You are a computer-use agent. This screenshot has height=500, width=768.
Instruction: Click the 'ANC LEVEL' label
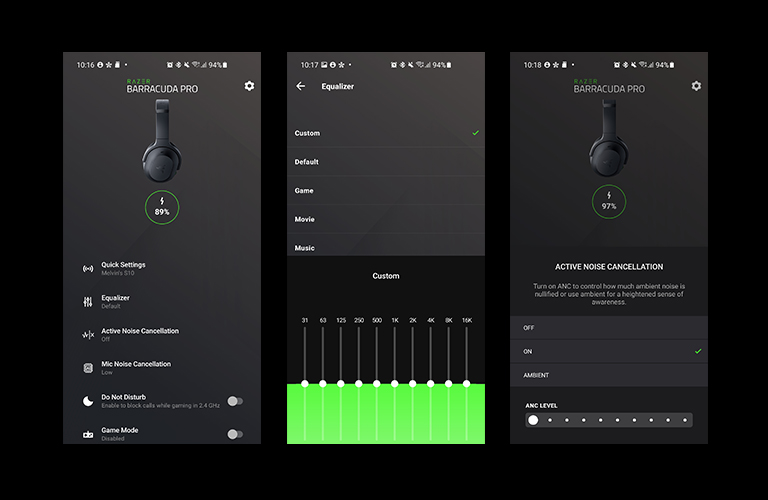541,405
